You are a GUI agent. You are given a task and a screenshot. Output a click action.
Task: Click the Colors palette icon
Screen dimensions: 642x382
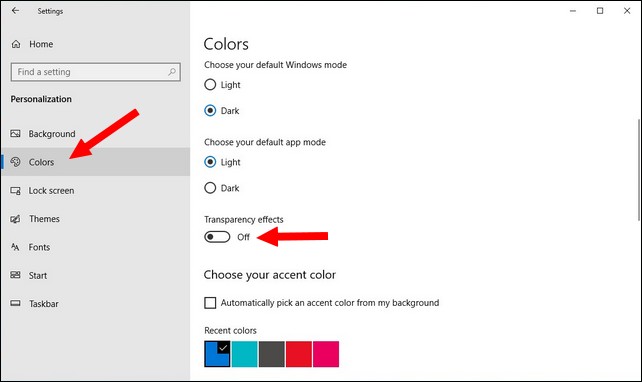coord(16,162)
